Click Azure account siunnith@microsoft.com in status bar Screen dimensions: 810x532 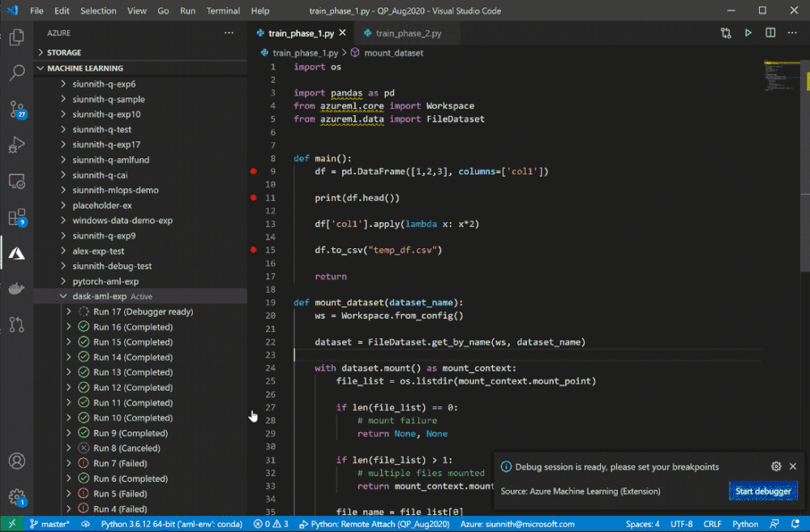pos(517,524)
